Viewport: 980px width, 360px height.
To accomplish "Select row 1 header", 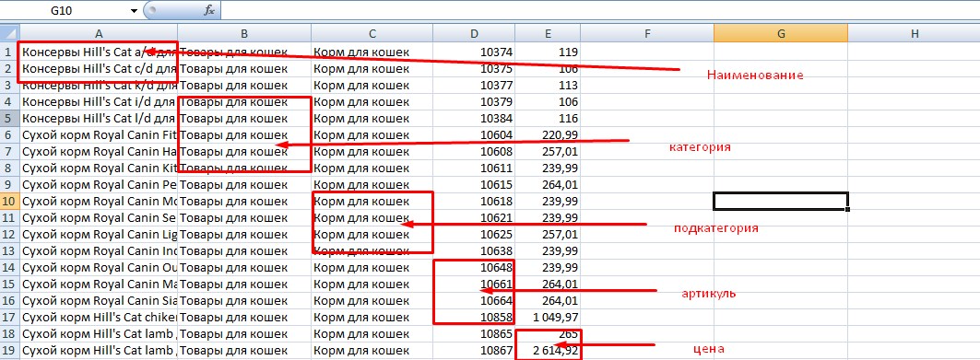I will click(10, 52).
